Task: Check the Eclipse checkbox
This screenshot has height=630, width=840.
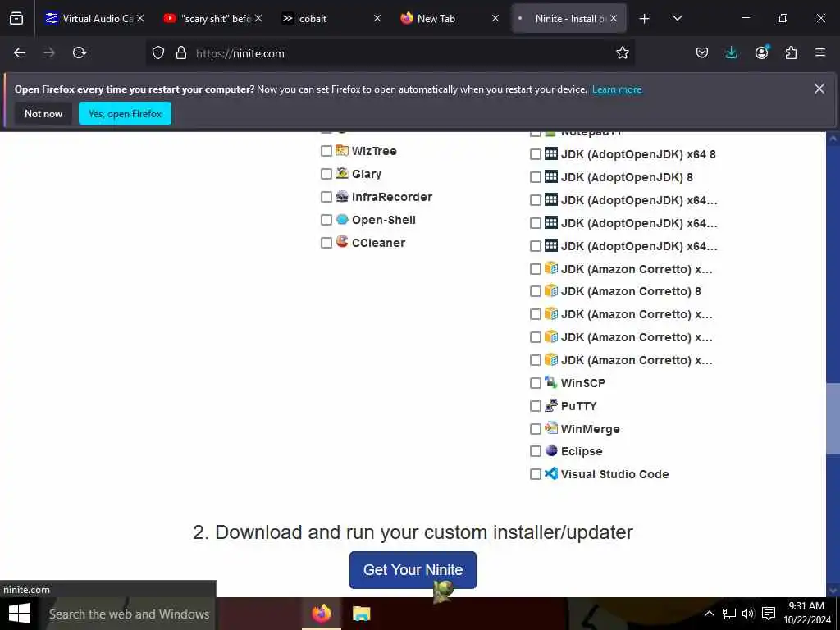Action: coord(535,451)
